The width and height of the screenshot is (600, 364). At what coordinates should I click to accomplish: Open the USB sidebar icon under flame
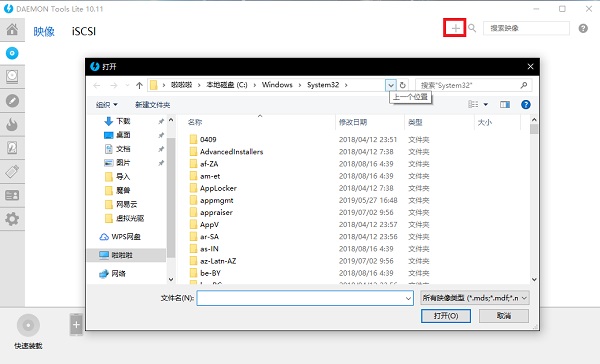12,148
